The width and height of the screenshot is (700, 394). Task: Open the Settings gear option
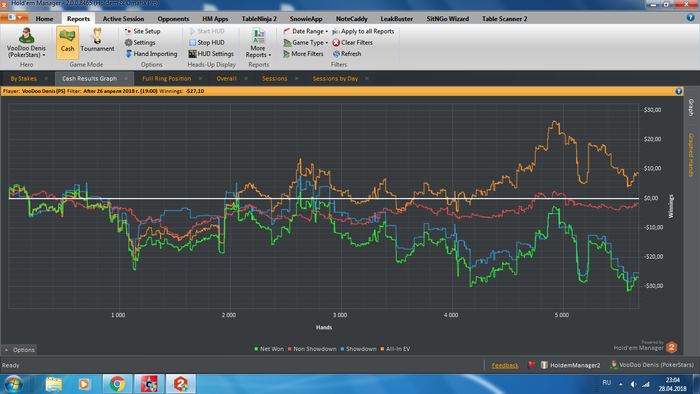coord(140,42)
